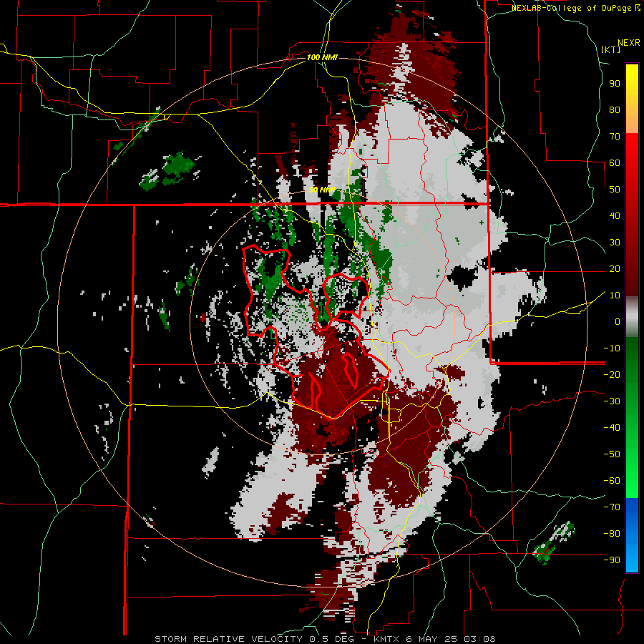
Task: Click the 0 value on the velocity scale
Action: 618,321
